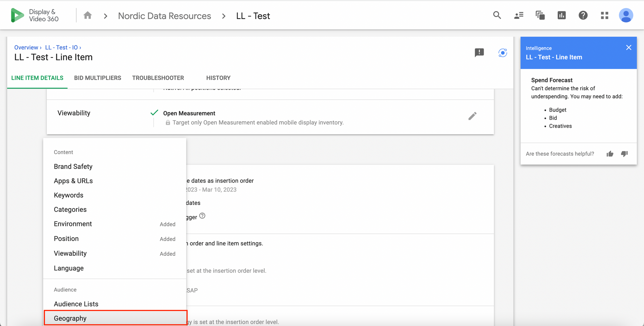The height and width of the screenshot is (326, 644).
Task: Edit Viewability with pencil icon
Action: click(x=472, y=116)
